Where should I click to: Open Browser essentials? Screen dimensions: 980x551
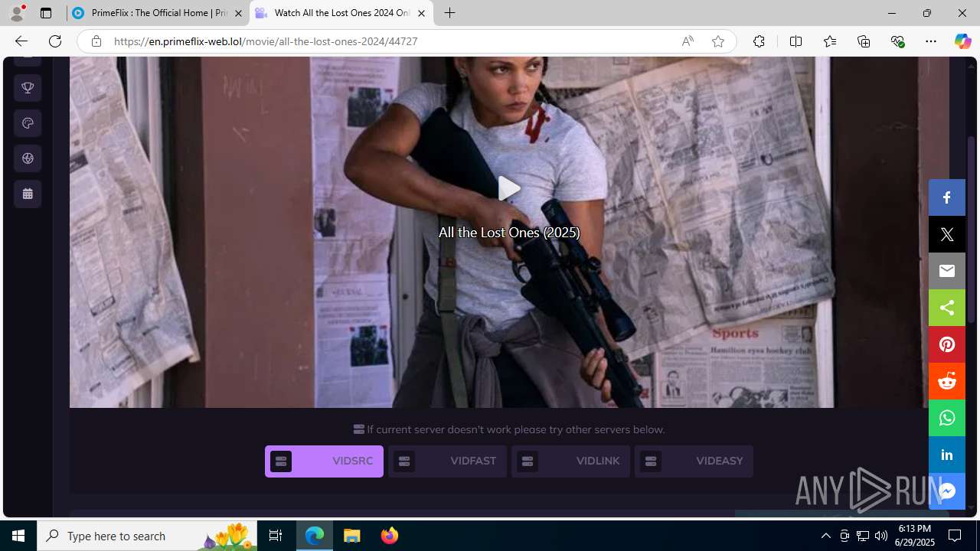point(897,41)
